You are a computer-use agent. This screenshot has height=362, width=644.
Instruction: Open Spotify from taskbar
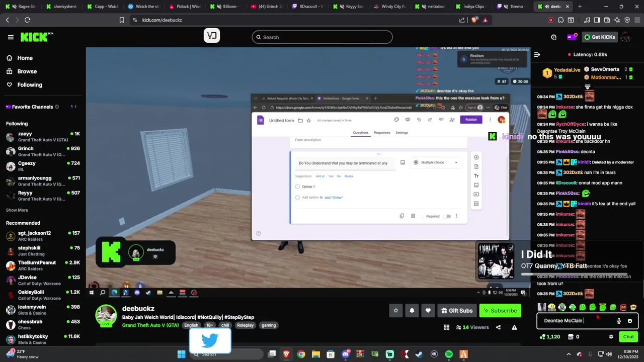click(x=449, y=354)
